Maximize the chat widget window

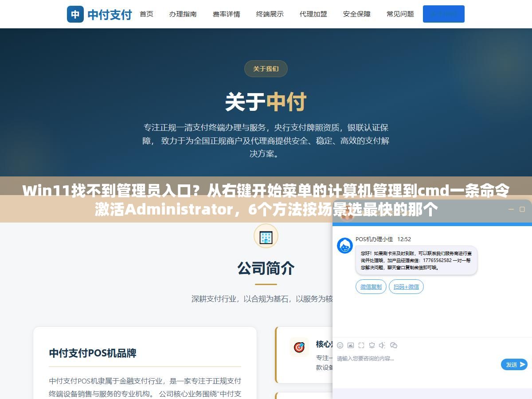522,209
